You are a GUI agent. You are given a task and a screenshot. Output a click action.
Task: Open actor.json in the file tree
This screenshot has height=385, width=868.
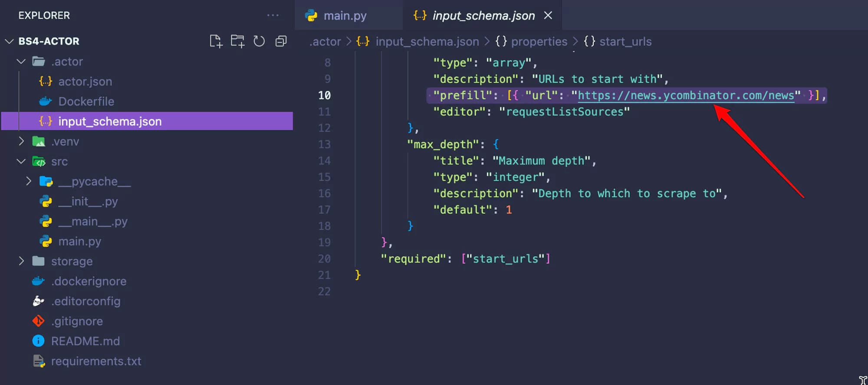point(85,82)
